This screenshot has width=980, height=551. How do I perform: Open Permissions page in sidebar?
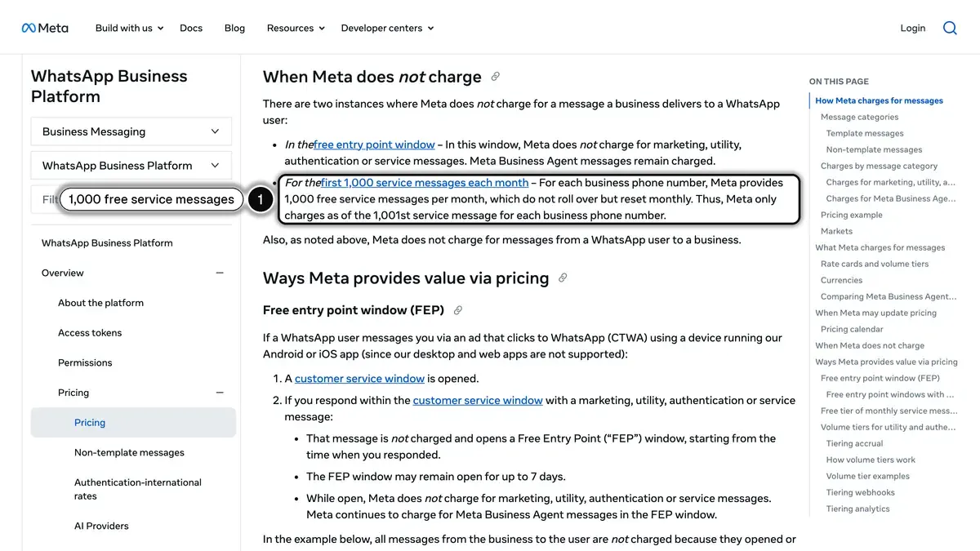(x=85, y=362)
